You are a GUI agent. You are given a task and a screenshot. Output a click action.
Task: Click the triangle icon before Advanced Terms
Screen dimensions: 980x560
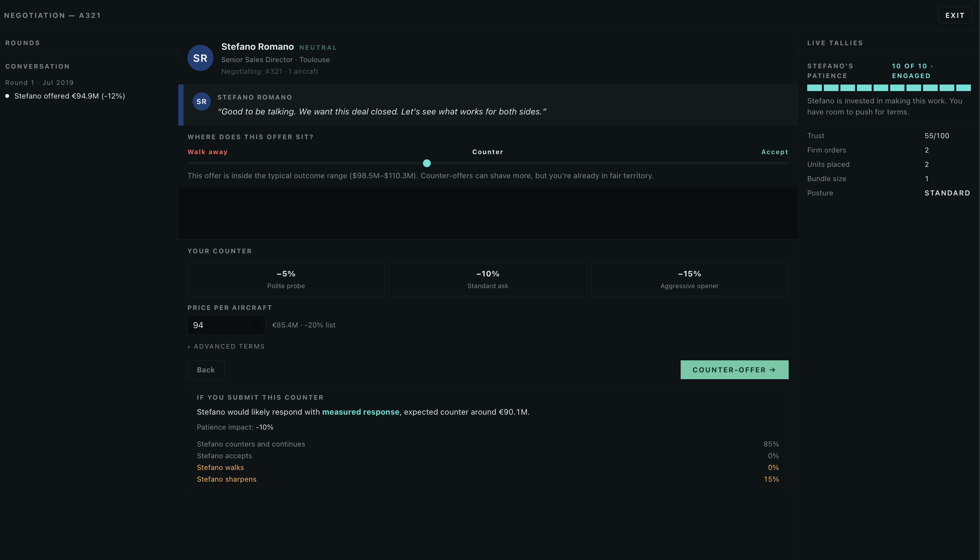pyautogui.click(x=189, y=347)
